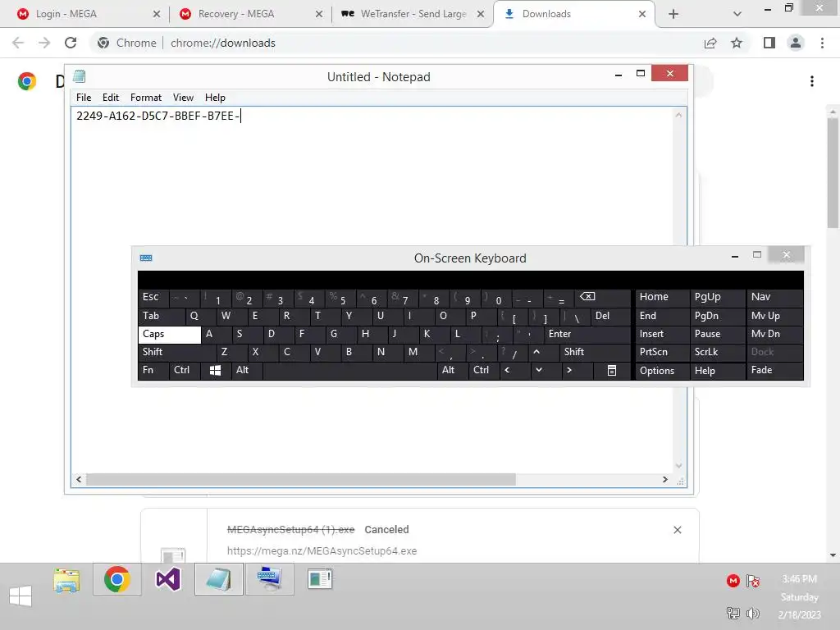Screen dimensions: 840x630
Task: Click the down arrow key on On-Screen Keyboard
Action: click(x=546, y=370)
